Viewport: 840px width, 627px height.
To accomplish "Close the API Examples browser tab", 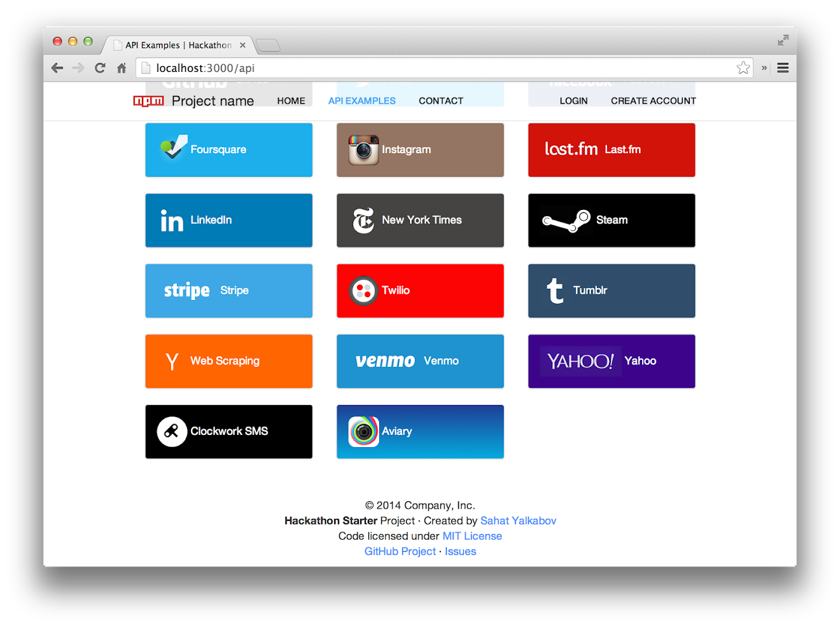I will 242,45.
